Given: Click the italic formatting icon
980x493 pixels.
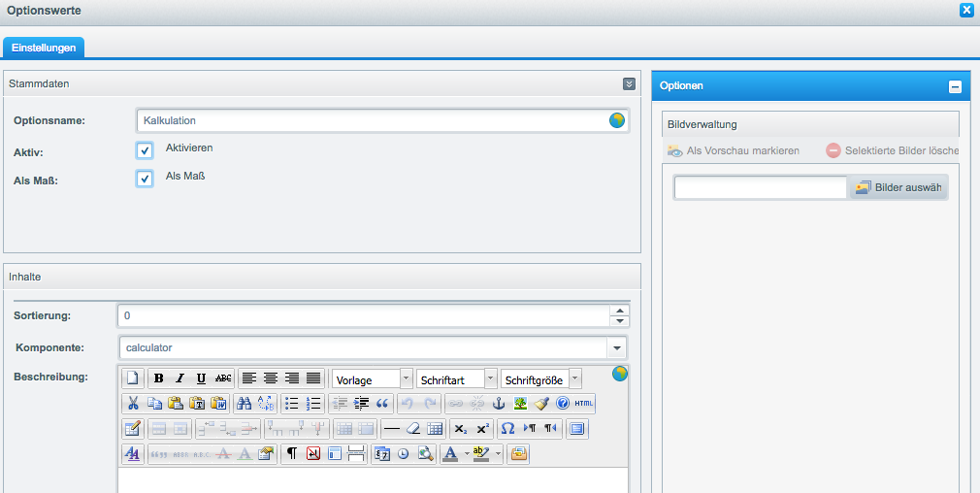Looking at the screenshot, I should 180,378.
